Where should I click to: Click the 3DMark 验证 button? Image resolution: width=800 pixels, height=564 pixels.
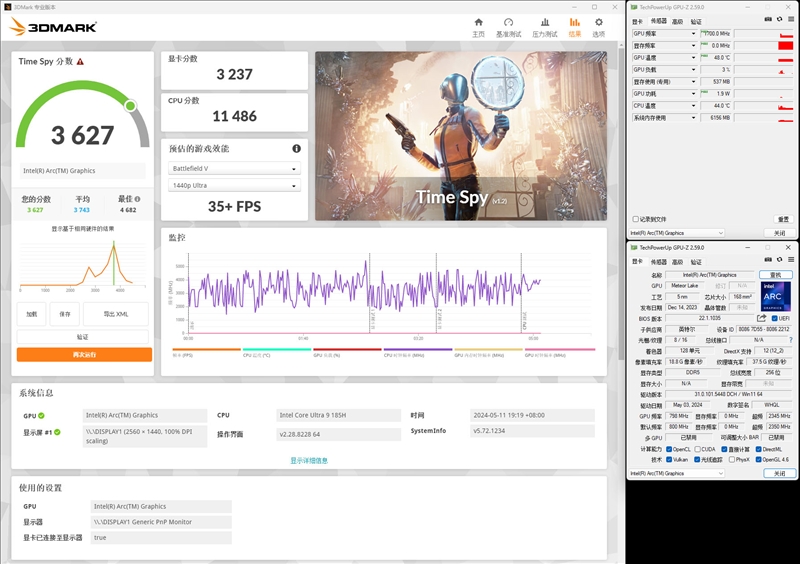click(x=83, y=337)
